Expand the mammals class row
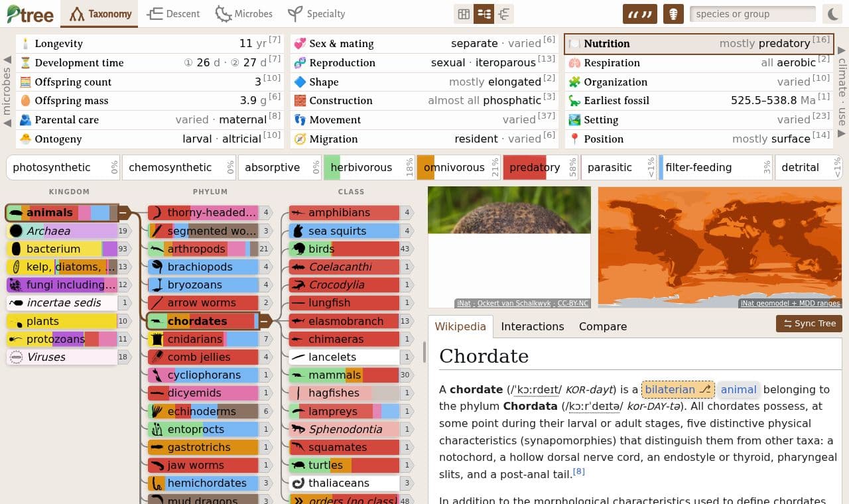Viewport: 849px width, 504px height. (x=352, y=375)
